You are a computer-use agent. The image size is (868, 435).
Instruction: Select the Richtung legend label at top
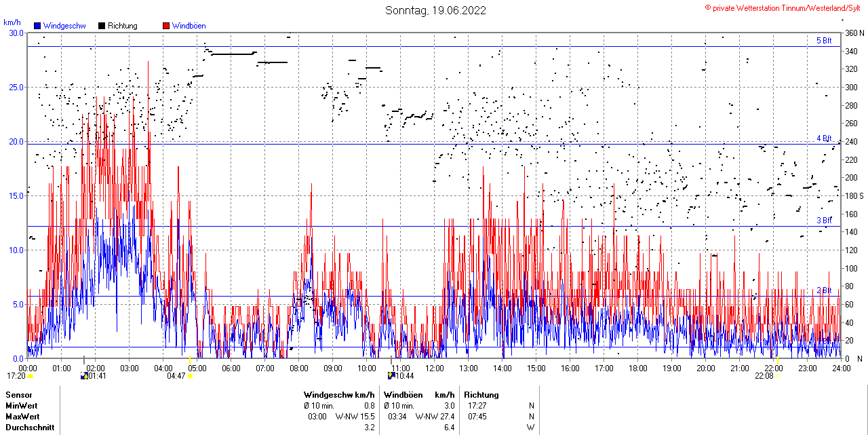[122, 26]
